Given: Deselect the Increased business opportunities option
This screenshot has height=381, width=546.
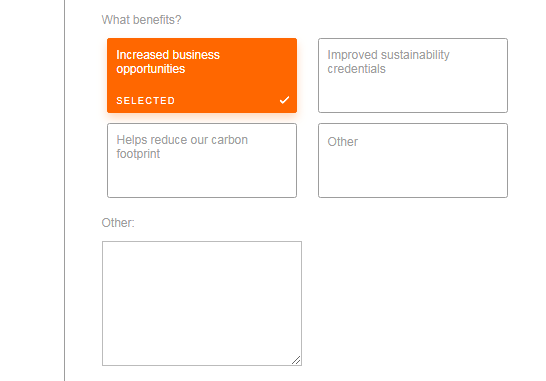Looking at the screenshot, I should tap(202, 76).
